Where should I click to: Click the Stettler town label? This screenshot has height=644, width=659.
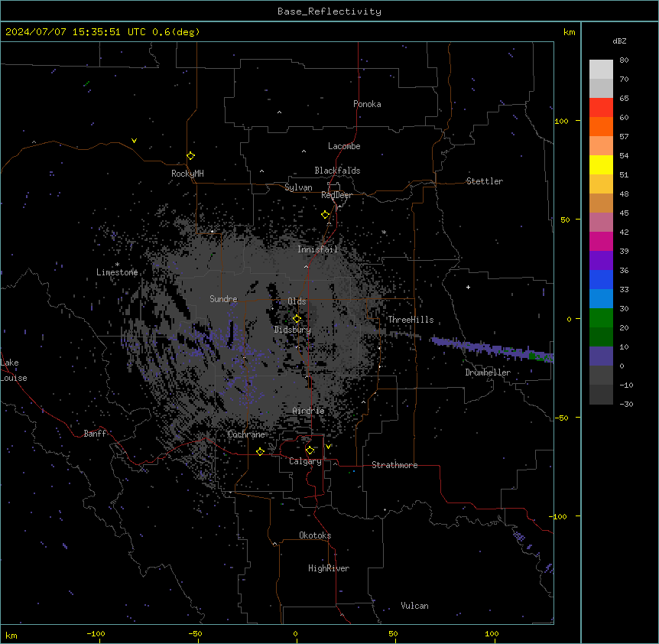point(485,181)
